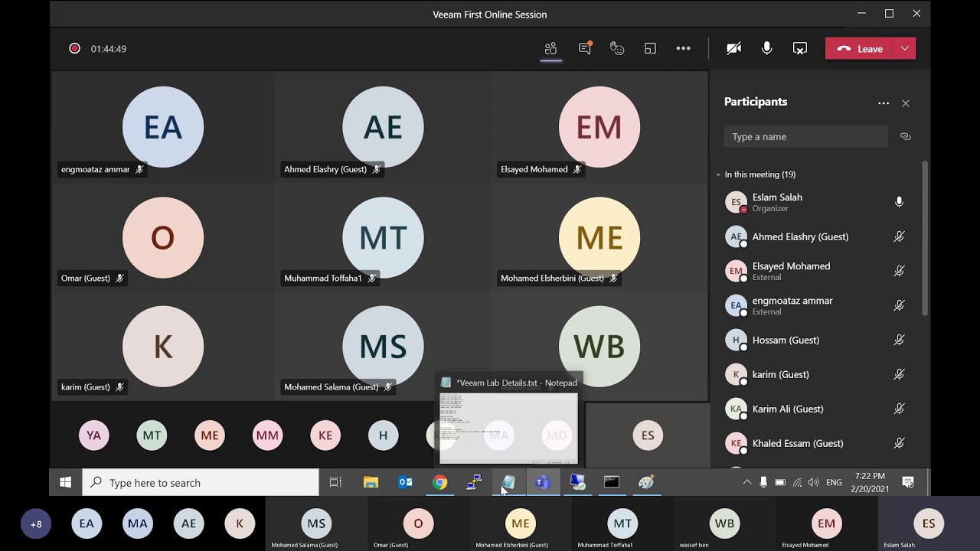Select Ahmed Elashry (Guest) in participants list

(815, 236)
